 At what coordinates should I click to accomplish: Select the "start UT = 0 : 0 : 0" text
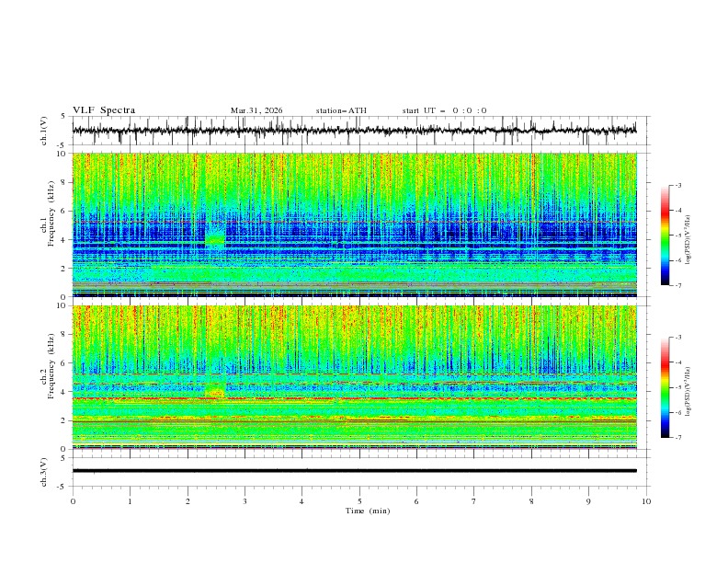(x=444, y=110)
